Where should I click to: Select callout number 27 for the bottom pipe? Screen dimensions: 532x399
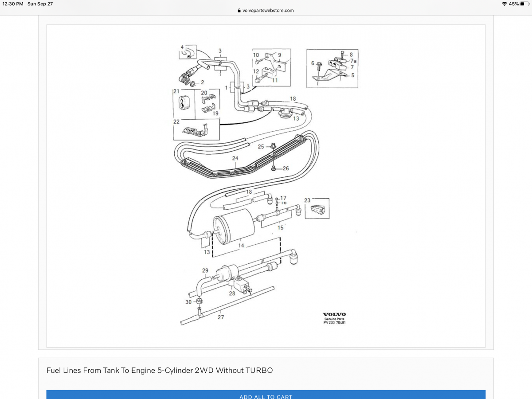click(x=221, y=317)
